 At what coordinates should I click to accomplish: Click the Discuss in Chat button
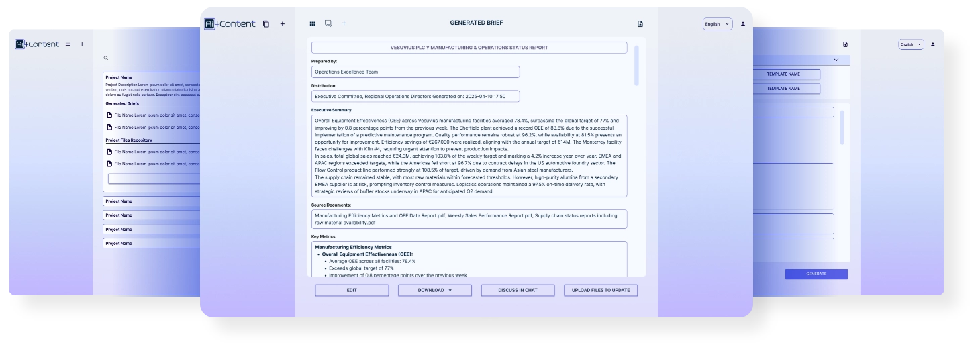coord(518,290)
